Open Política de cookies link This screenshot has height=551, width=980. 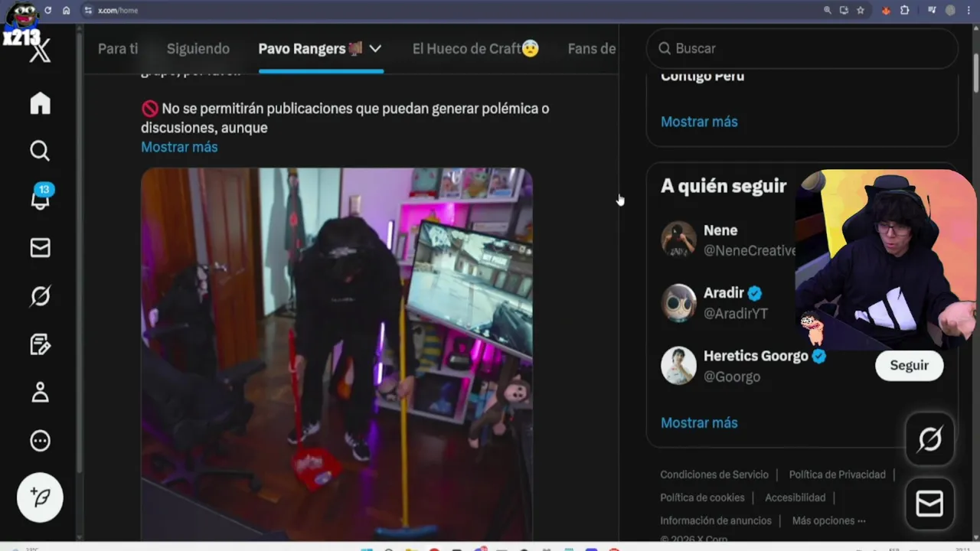pos(702,497)
